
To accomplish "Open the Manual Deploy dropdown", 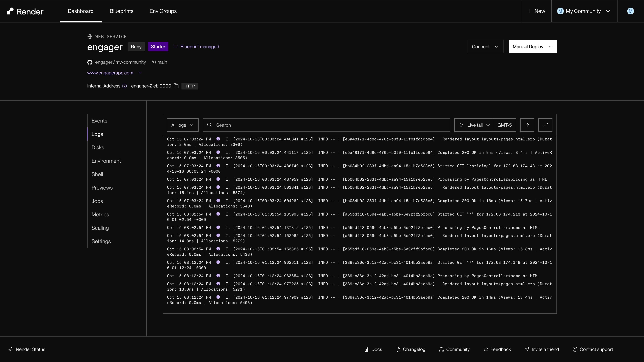I will (532, 47).
